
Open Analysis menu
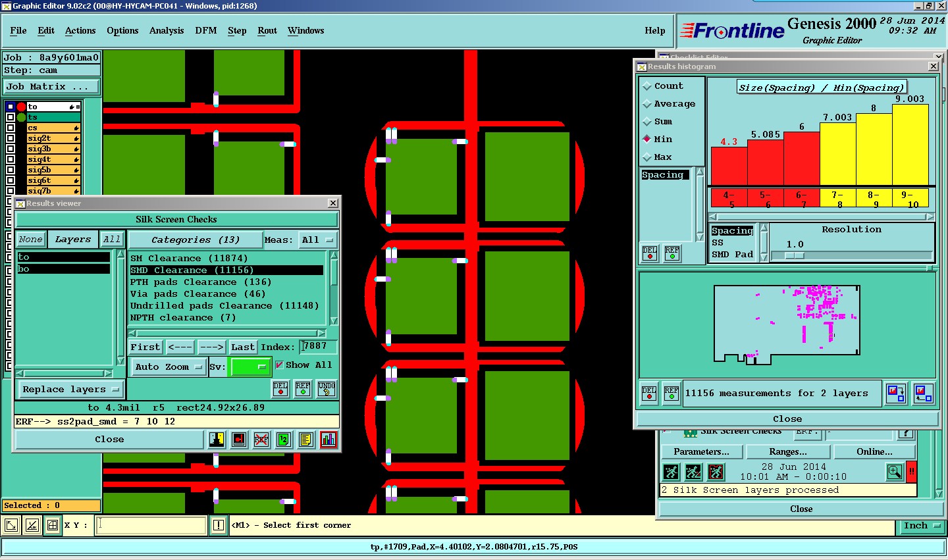[x=167, y=30]
